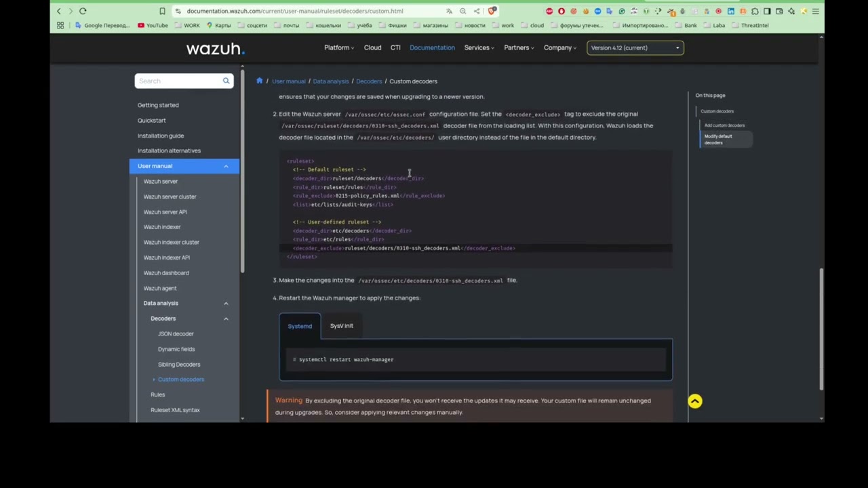Open the red ABP adblock extension

(x=549, y=12)
